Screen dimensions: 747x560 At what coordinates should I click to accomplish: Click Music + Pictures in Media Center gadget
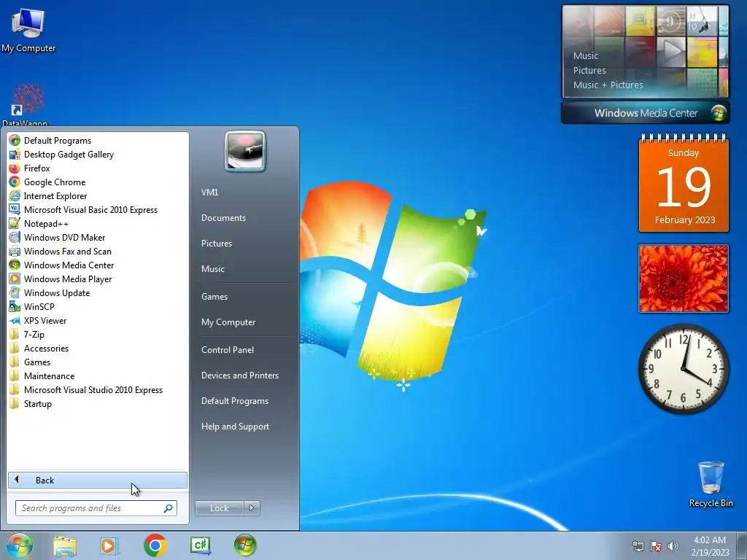[x=608, y=85]
